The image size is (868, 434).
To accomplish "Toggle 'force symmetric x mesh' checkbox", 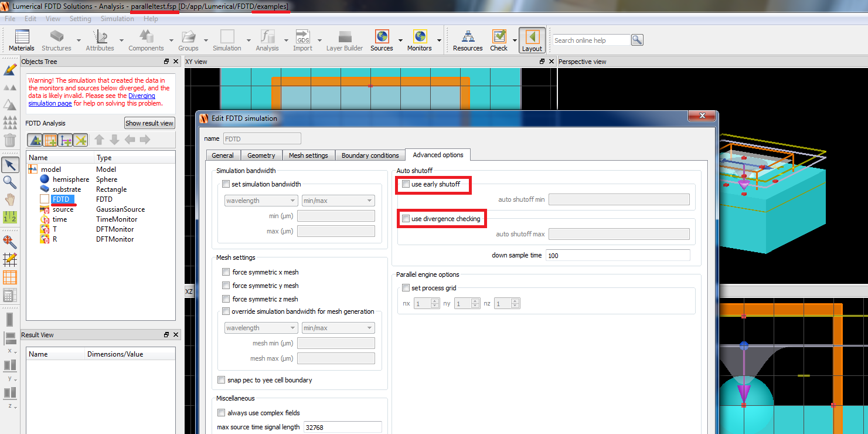I will (226, 272).
